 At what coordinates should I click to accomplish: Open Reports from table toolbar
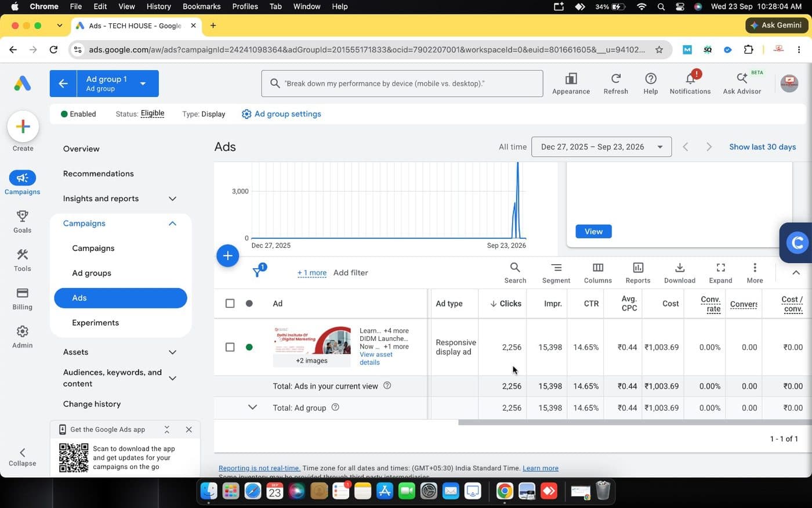[637, 273]
